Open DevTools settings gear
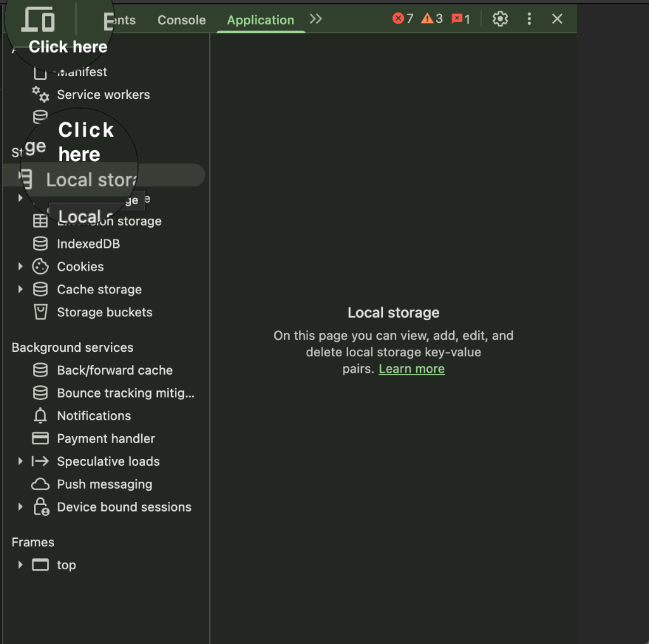Viewport: 649px width, 644px height. [x=500, y=18]
